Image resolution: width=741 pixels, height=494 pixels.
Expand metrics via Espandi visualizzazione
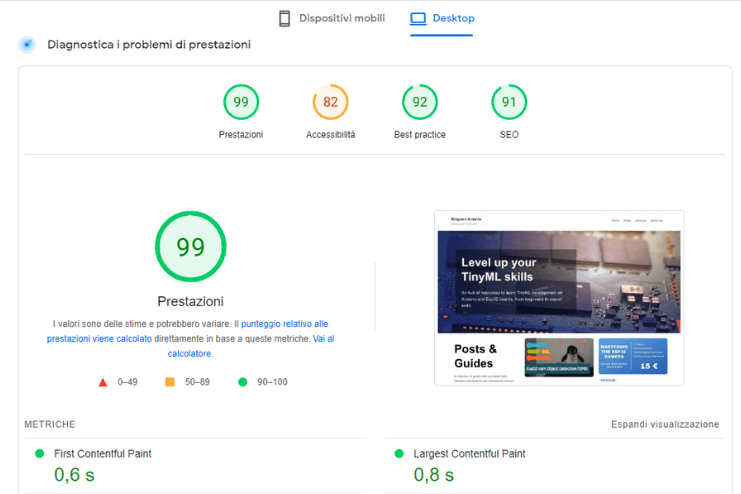[665, 424]
